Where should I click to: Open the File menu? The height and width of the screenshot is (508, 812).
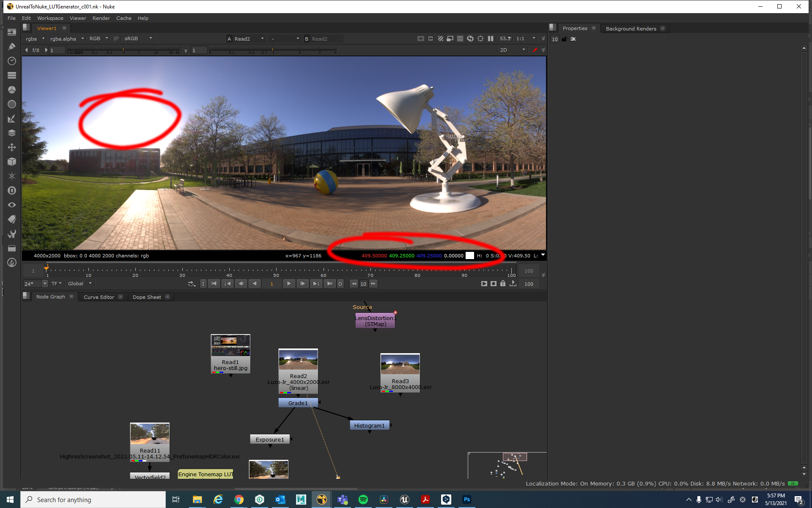pos(11,18)
